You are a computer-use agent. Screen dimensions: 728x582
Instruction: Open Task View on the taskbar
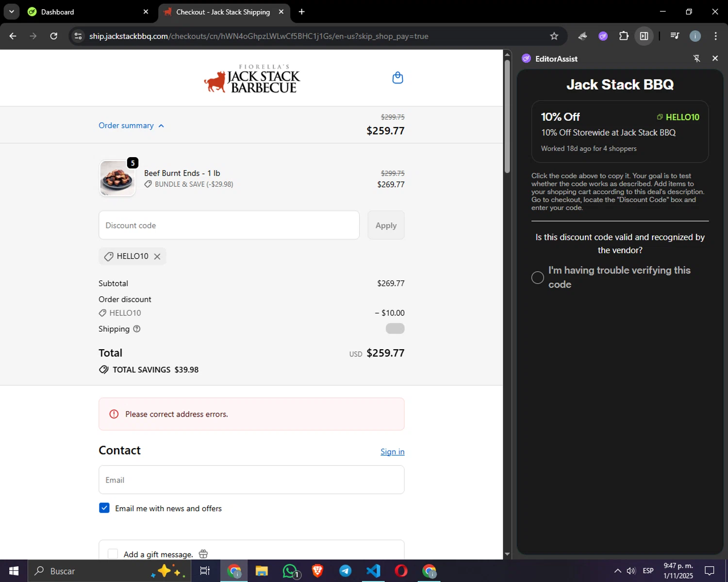click(205, 571)
